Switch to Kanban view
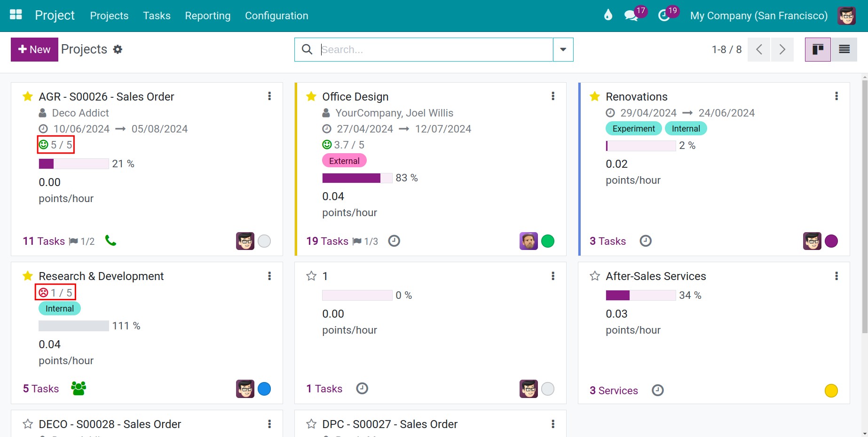868x437 pixels. 818,49
